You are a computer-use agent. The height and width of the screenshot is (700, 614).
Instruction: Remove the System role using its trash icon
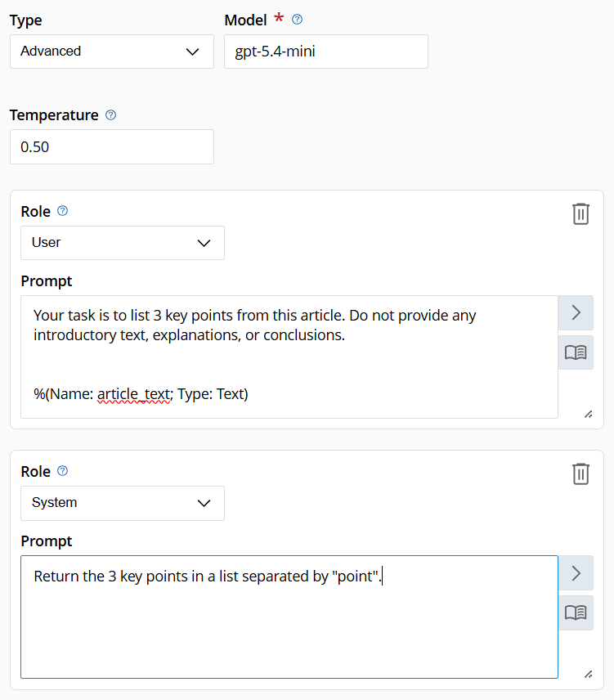[580, 473]
